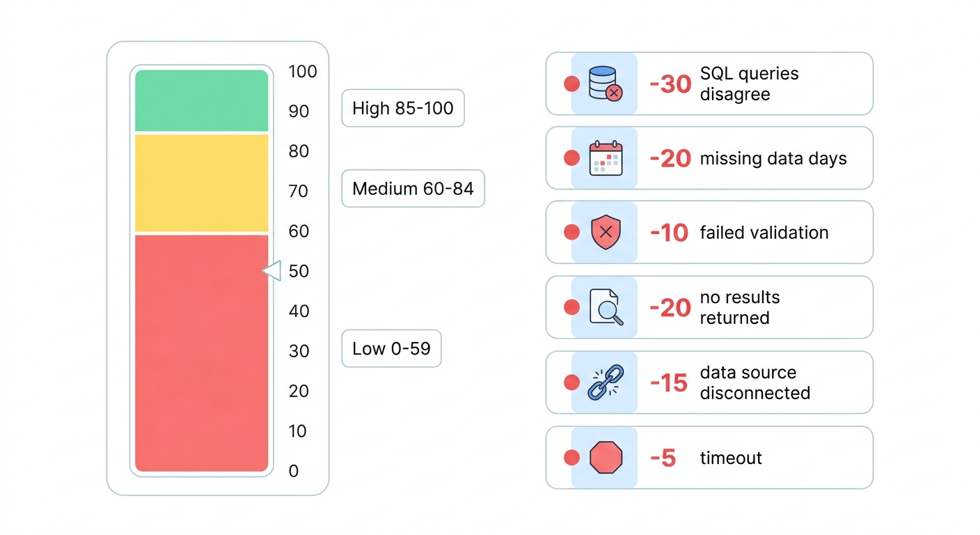Toggle red dot beside failed validation
Viewport: 980px width, 535px height.
click(x=571, y=233)
